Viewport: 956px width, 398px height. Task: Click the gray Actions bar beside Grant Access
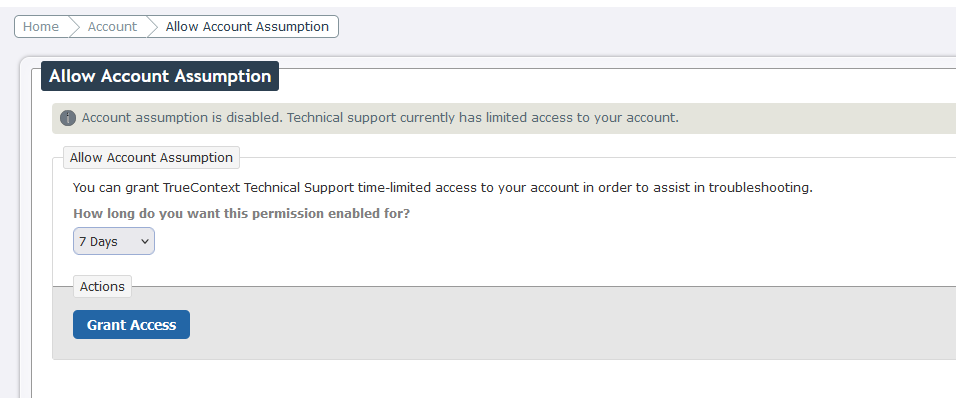pos(549,325)
